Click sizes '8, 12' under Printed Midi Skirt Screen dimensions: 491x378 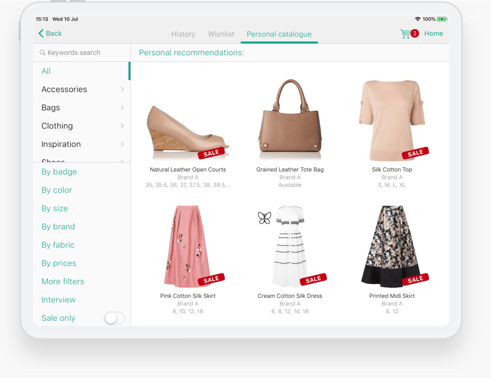click(392, 312)
